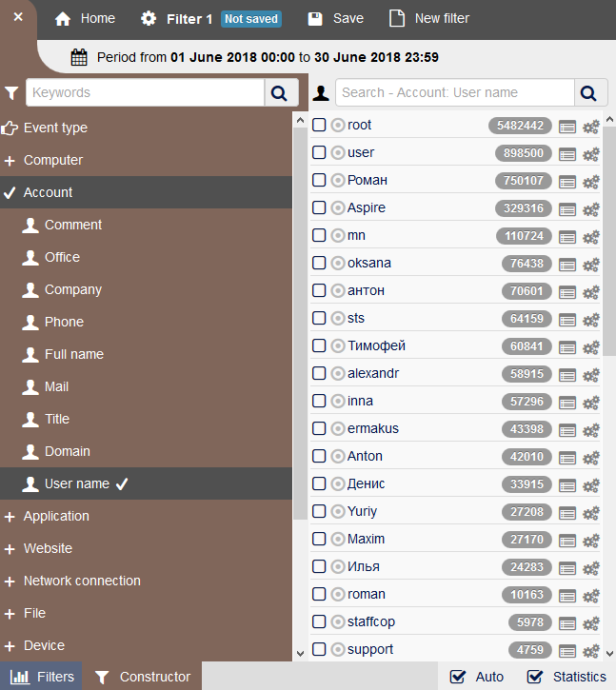The width and height of the screenshot is (616, 690).
Task: Click the gears icon for Aspire
Action: pos(590,209)
